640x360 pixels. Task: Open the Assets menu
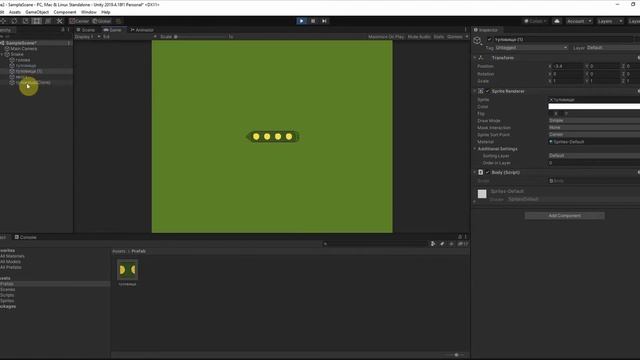click(15, 12)
